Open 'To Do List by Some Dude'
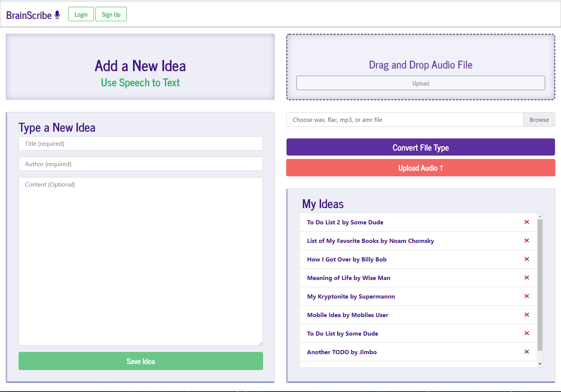 pyautogui.click(x=343, y=333)
